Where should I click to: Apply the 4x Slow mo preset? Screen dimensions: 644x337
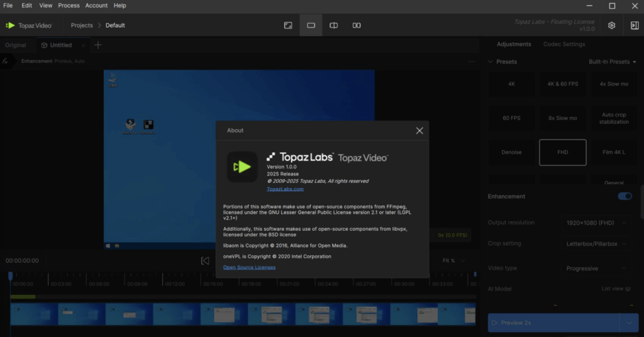tap(614, 84)
